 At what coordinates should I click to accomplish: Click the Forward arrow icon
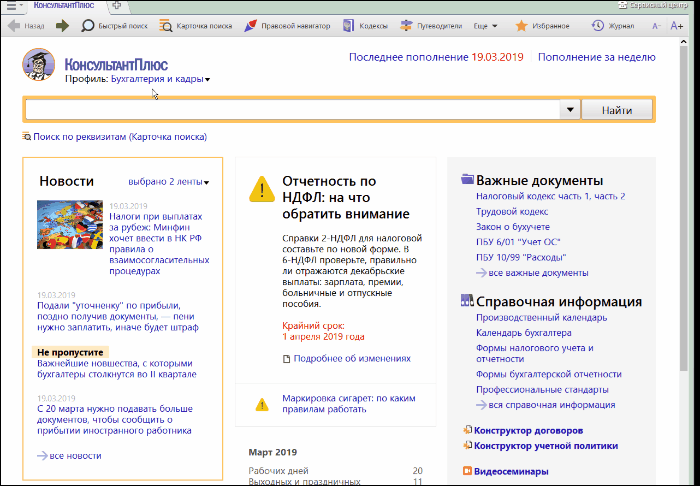62,26
